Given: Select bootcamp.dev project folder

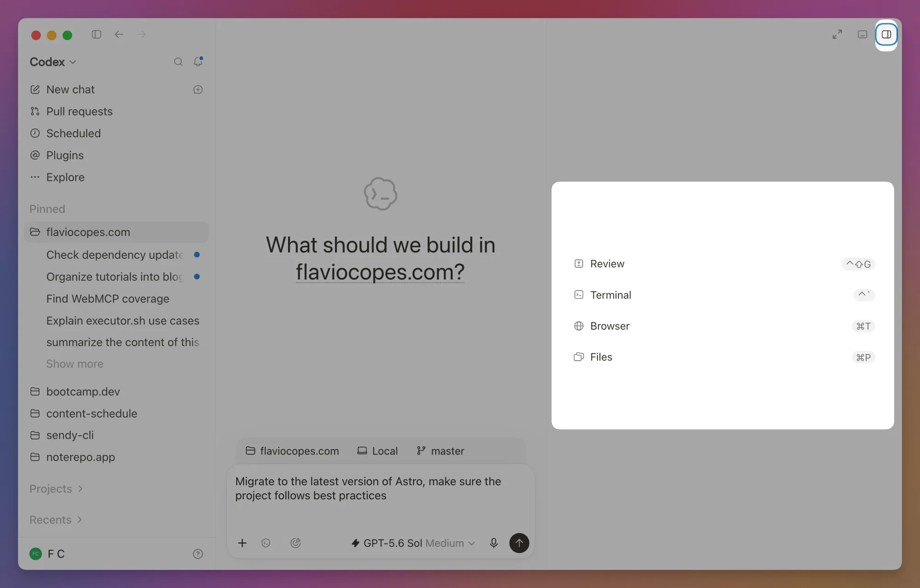Looking at the screenshot, I should point(75,392).
